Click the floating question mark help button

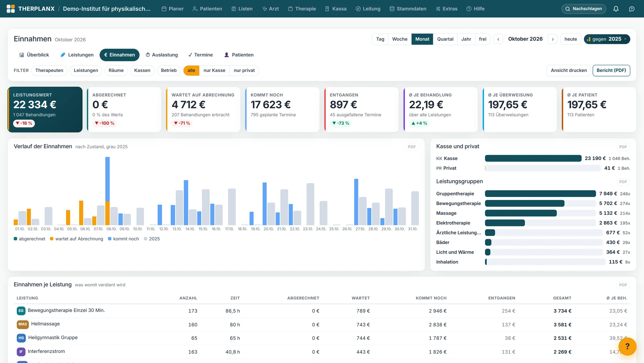pos(627,346)
